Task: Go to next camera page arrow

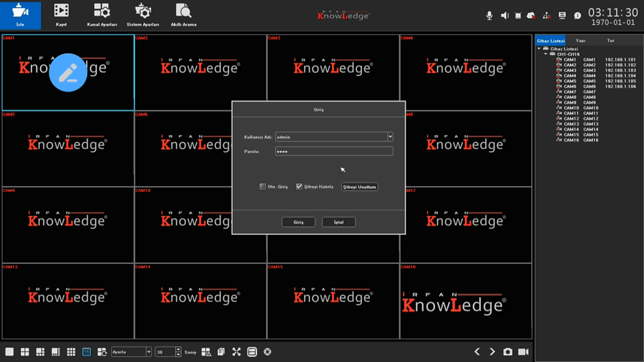Action: [x=493, y=352]
